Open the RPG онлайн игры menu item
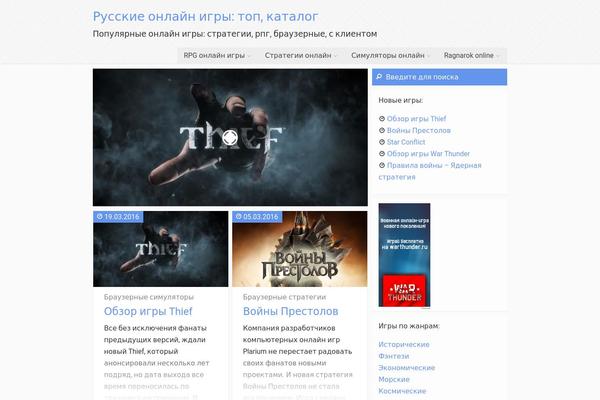This screenshot has width=600, height=400. coord(214,56)
